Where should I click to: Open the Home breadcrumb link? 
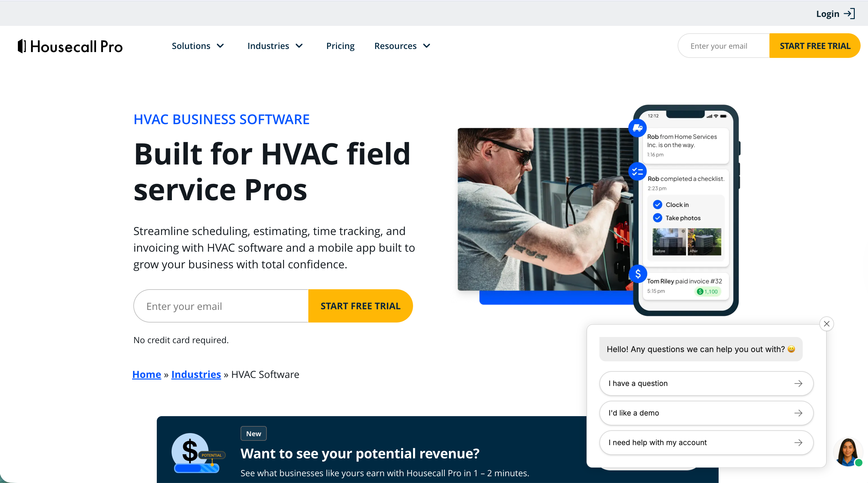click(x=147, y=374)
